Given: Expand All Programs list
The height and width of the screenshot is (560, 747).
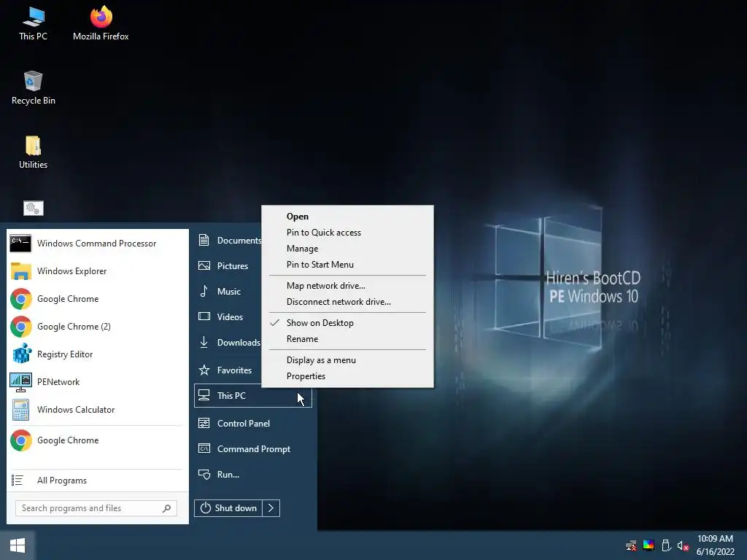Looking at the screenshot, I should tap(96, 481).
